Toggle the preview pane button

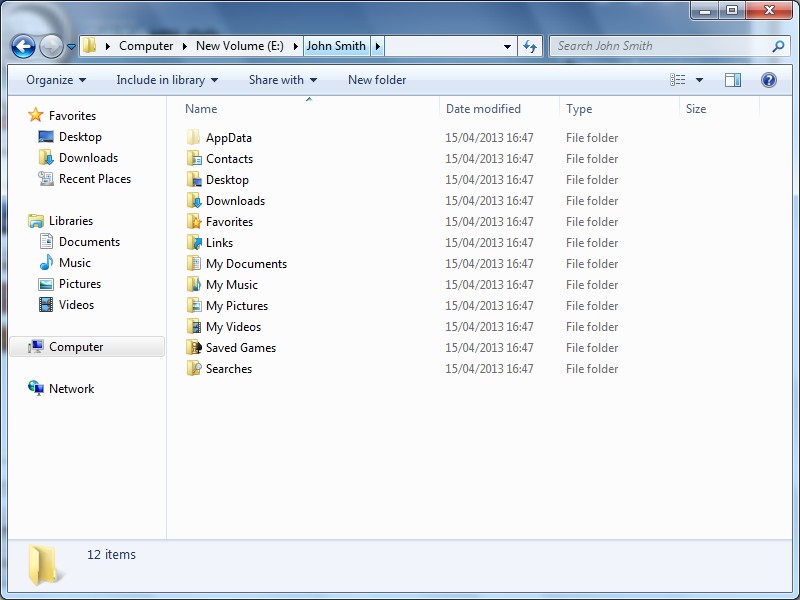733,80
